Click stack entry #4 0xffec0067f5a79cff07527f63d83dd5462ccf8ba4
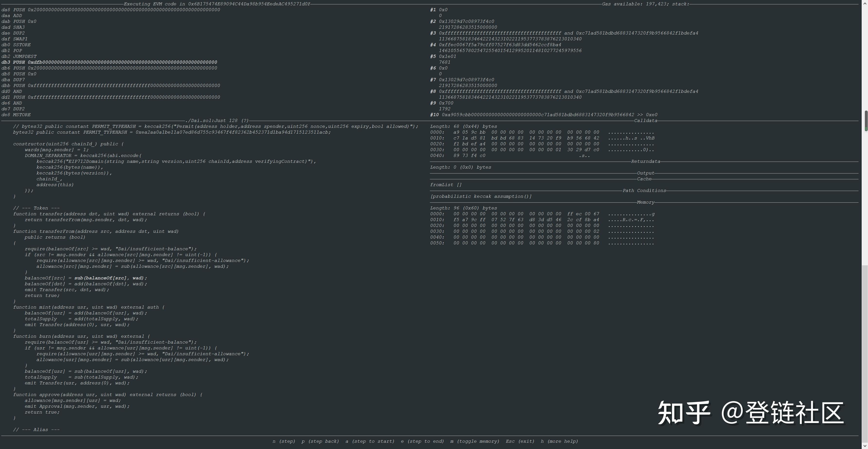This screenshot has height=449, width=868. point(496,45)
